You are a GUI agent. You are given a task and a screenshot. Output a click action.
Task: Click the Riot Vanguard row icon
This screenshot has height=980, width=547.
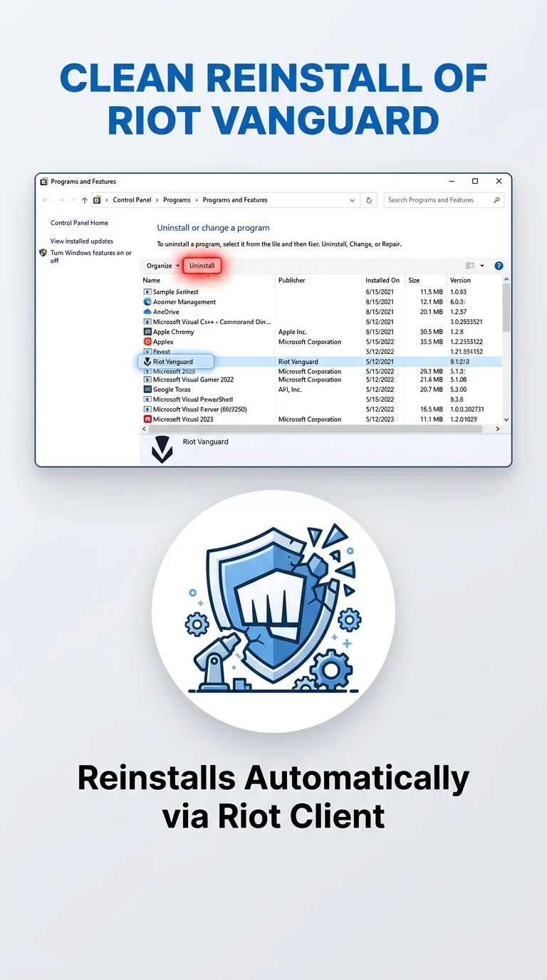tap(147, 362)
